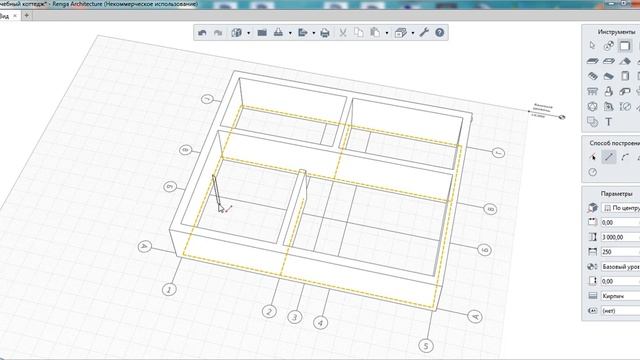Select the Assembly tool icon
This screenshot has width=640, height=360.
tap(593, 122)
